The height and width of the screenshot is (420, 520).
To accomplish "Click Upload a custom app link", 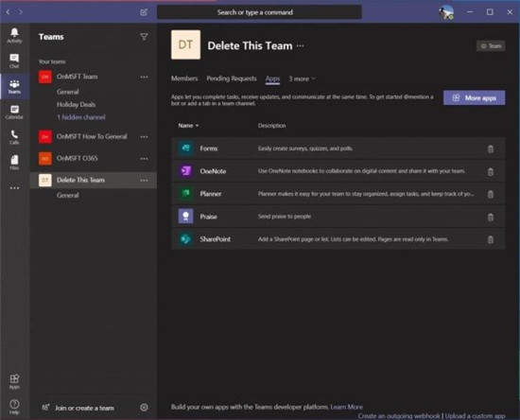I will point(475,415).
